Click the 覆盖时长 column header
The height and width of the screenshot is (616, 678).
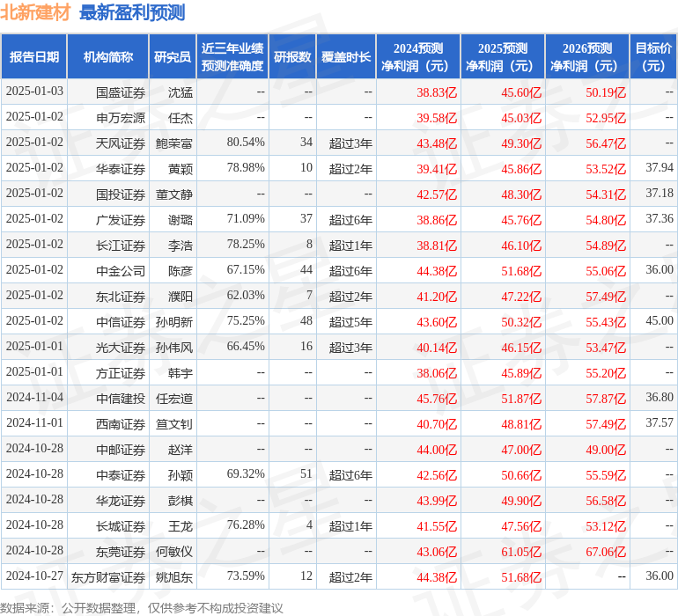(x=346, y=57)
